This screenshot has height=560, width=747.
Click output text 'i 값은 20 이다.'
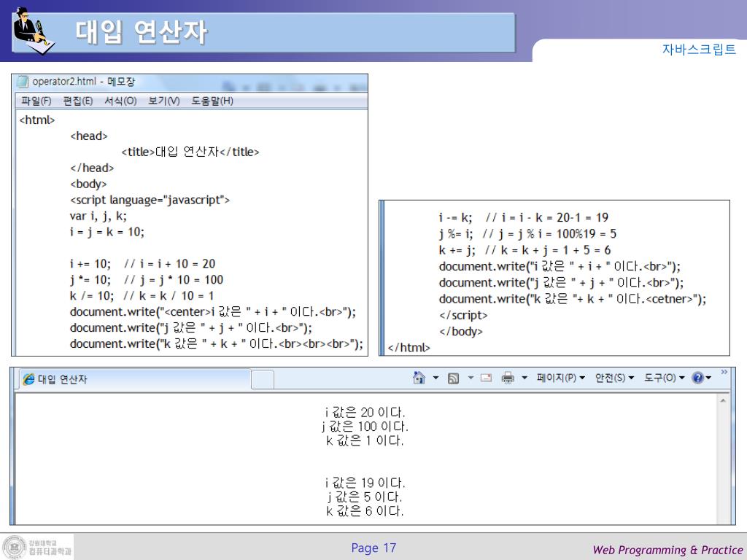click(365, 412)
